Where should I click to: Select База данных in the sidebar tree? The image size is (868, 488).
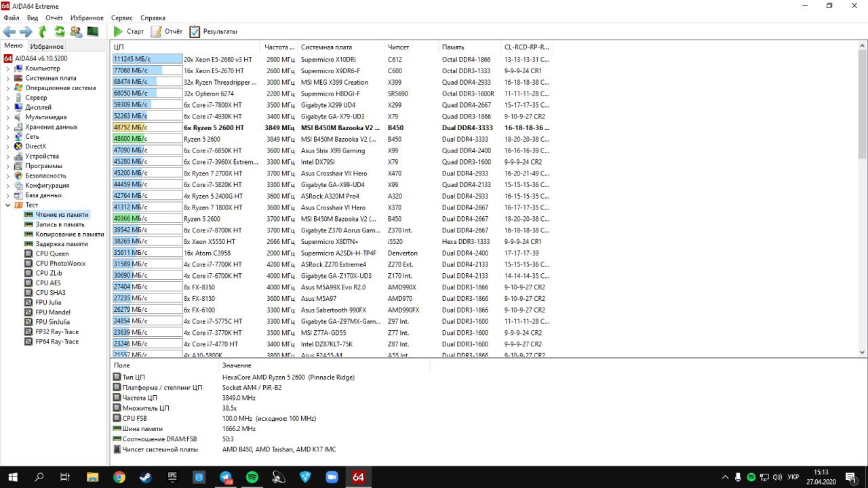pyautogui.click(x=43, y=195)
